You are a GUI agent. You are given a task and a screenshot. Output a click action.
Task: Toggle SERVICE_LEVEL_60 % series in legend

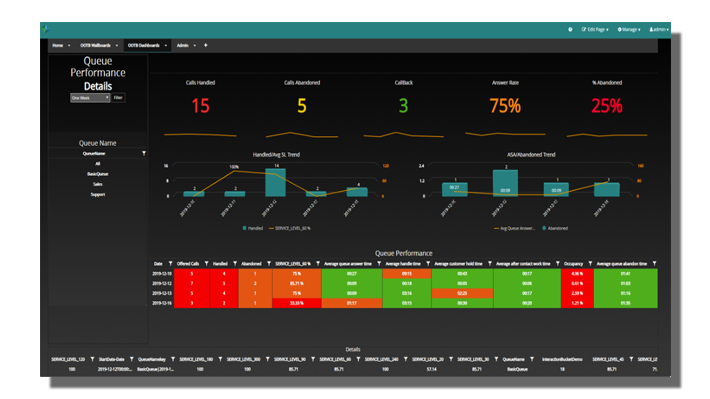[x=290, y=228]
